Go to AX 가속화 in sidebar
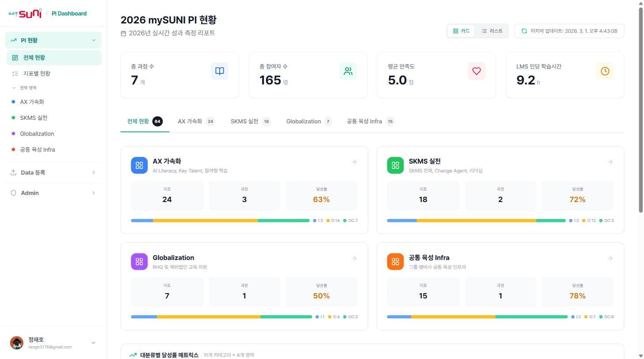Viewport: 644px width, 359px height. 54,102
